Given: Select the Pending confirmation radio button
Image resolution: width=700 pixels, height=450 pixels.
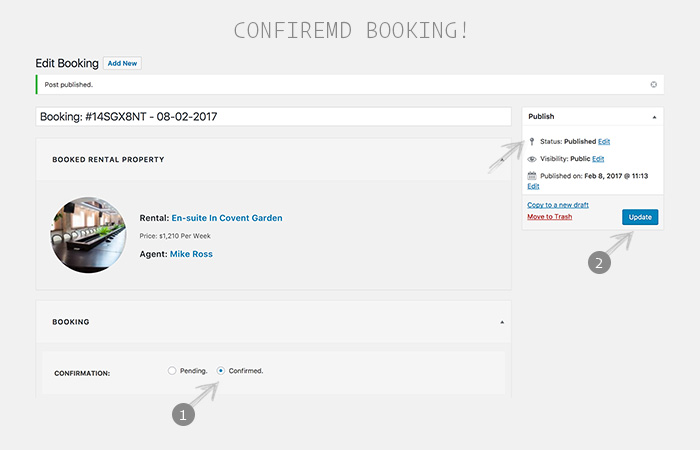Looking at the screenshot, I should [x=172, y=371].
